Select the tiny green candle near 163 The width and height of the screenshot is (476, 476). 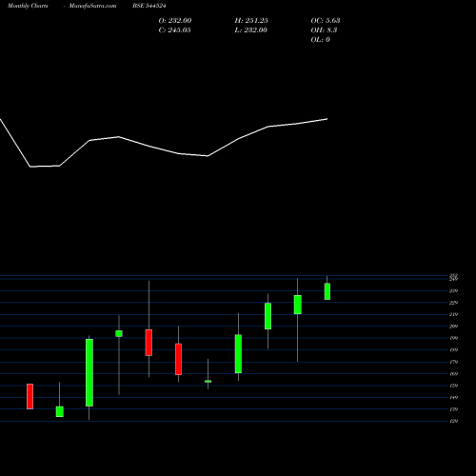coord(208,381)
